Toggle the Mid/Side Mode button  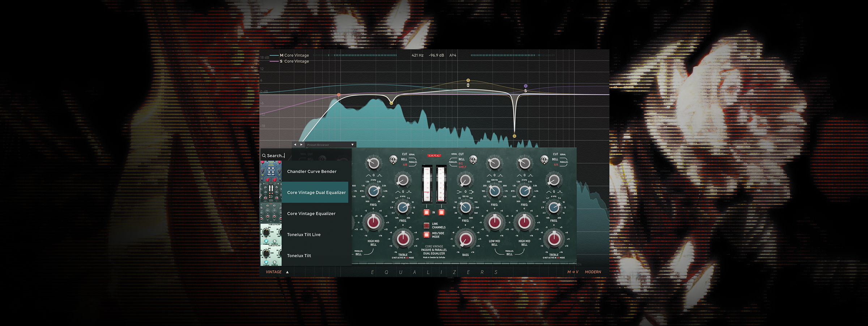coord(426,235)
